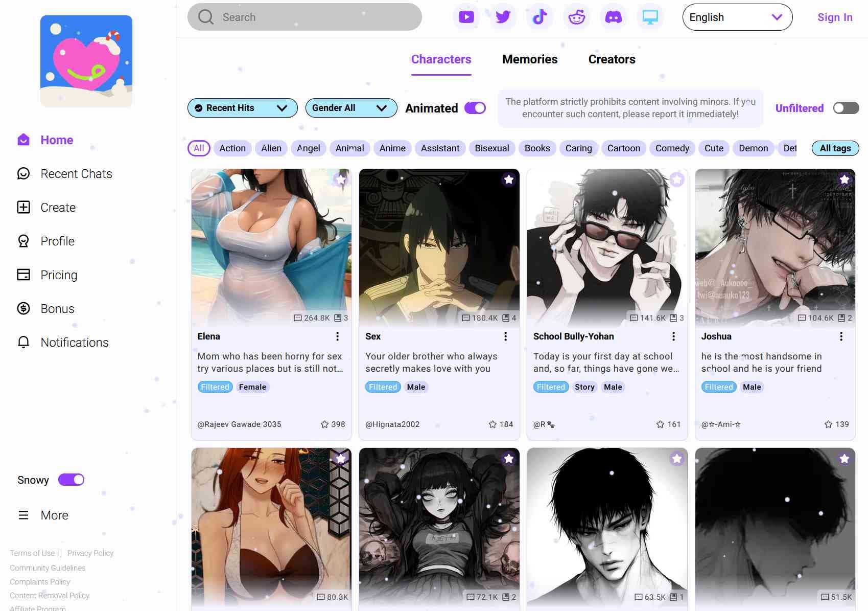The width and height of the screenshot is (868, 611).
Task: Toggle the Animated switch off
Action: point(475,108)
